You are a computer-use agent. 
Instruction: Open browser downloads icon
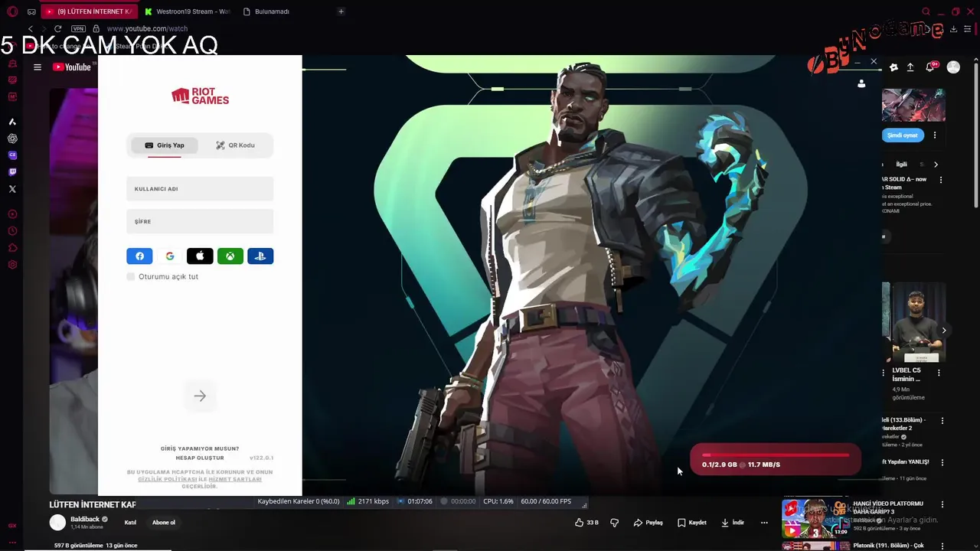tap(953, 29)
